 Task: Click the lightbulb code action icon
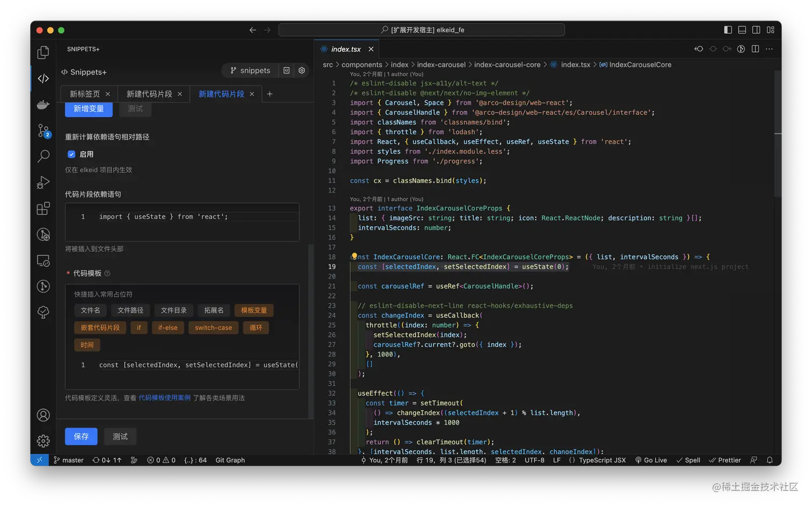click(x=354, y=256)
